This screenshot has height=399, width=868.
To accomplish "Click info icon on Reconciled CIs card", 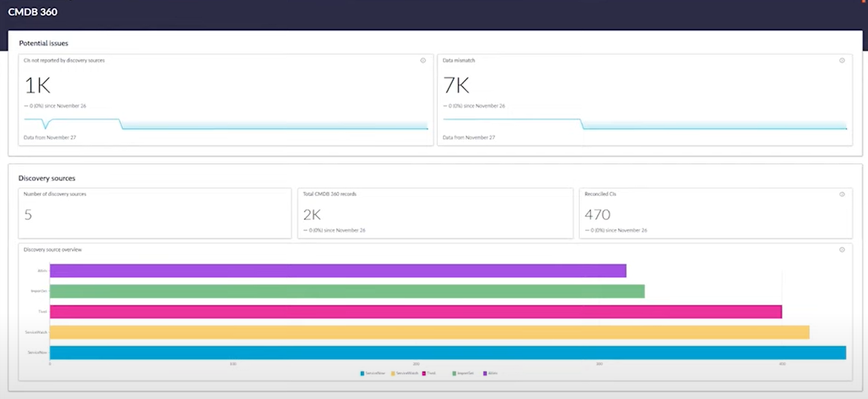I will (x=842, y=194).
